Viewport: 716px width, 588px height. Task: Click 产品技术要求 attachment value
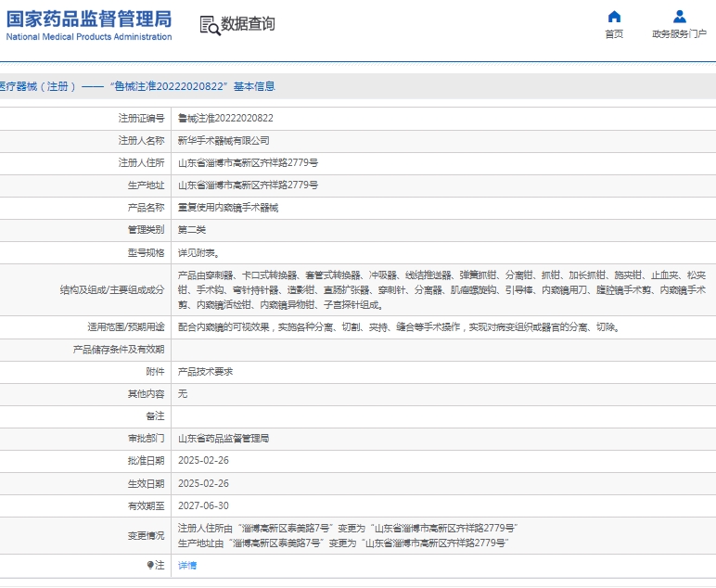pyautogui.click(x=206, y=372)
